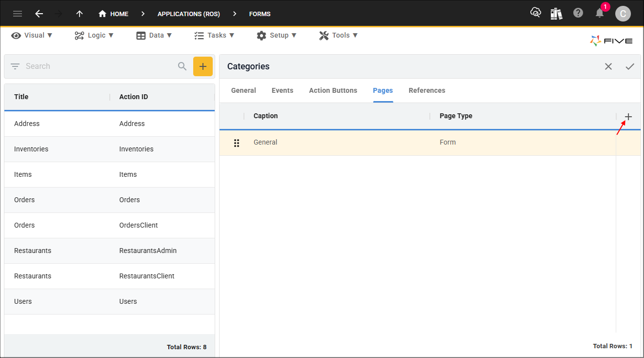The width and height of the screenshot is (644, 358).
Task: Select the Address form row
Action: tap(109, 124)
